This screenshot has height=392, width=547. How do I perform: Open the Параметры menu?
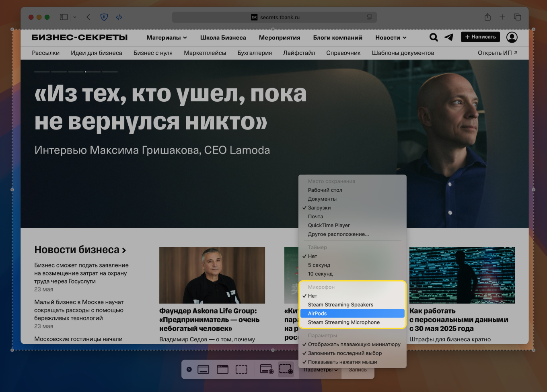point(320,369)
